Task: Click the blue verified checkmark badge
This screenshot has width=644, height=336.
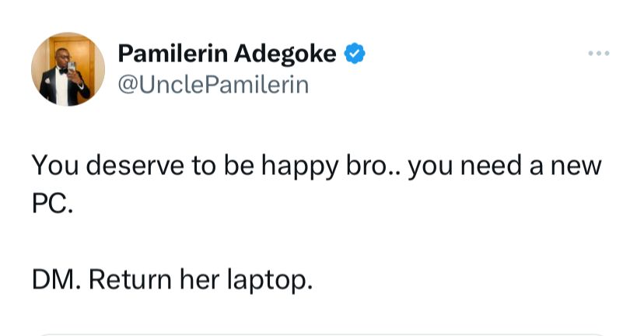Action: pos(355,54)
